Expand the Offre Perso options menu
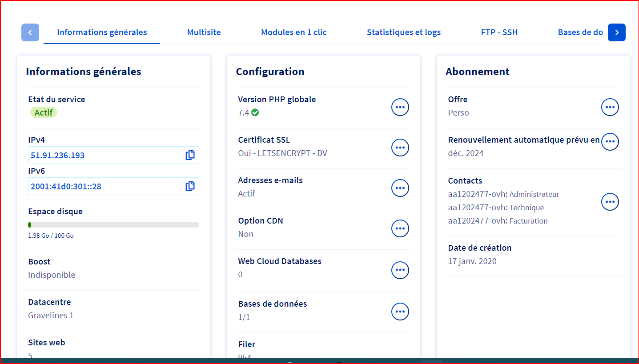The image size is (639, 364). [610, 107]
